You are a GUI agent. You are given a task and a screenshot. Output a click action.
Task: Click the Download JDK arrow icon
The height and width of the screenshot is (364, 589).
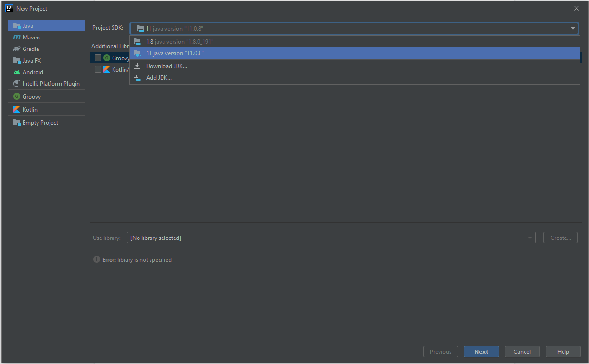point(137,66)
